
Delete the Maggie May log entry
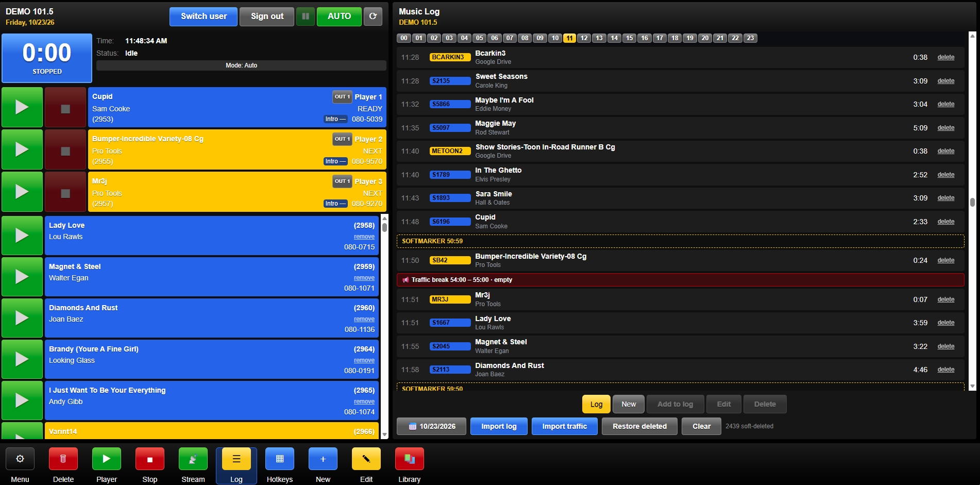[x=945, y=128]
